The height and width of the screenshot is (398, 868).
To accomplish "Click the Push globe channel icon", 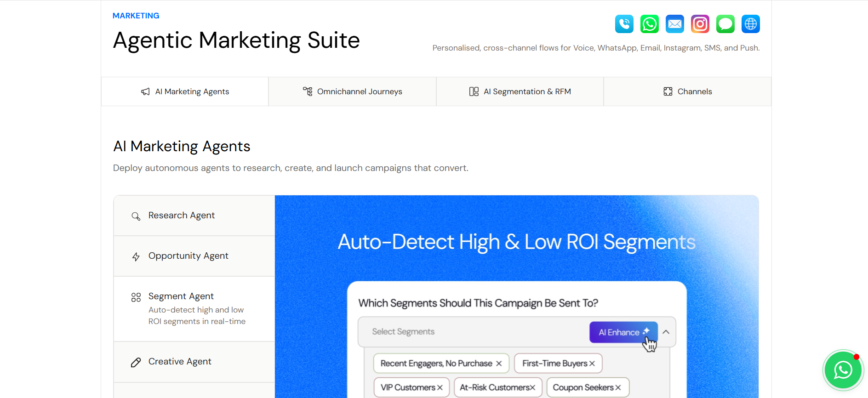I will (750, 24).
